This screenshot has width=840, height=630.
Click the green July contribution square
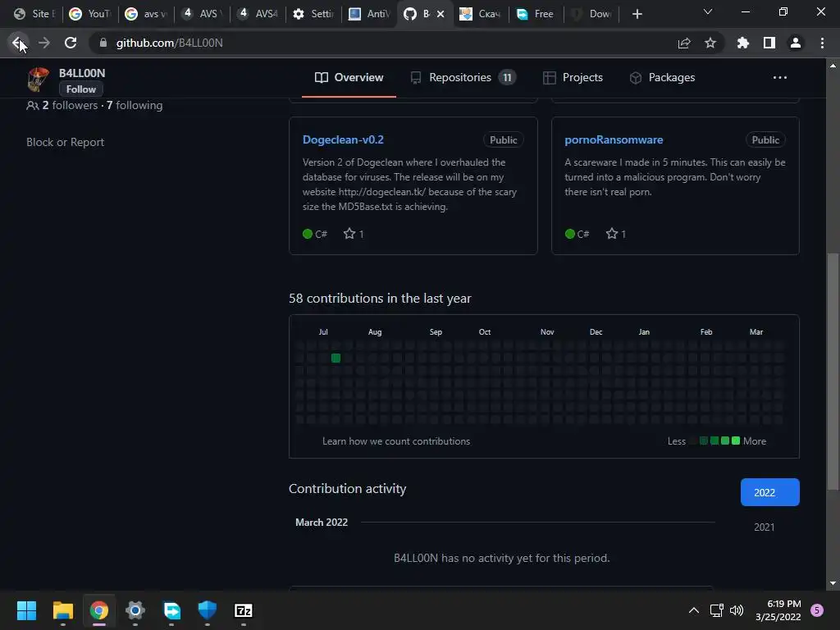[336, 358]
